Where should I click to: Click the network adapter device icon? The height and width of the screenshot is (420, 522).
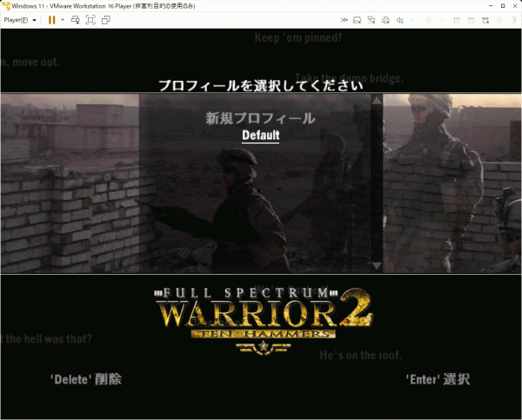tap(371, 20)
